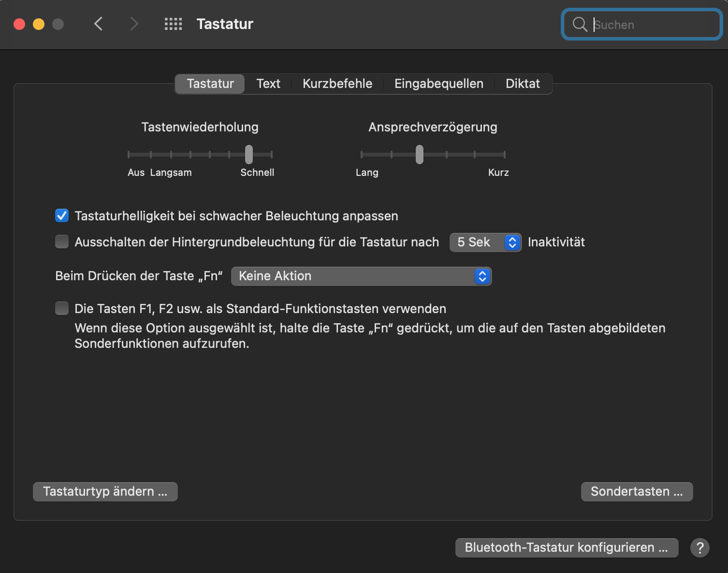Screen dimensions: 728x573
Task: Click the "Tastaturtyp ändern …" button
Action: point(105,491)
